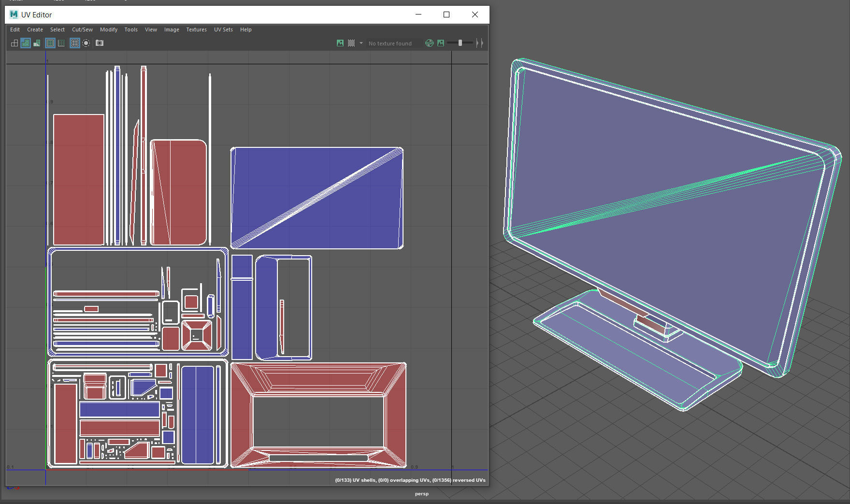Open the Help menu
850x504 pixels.
pos(245,29)
